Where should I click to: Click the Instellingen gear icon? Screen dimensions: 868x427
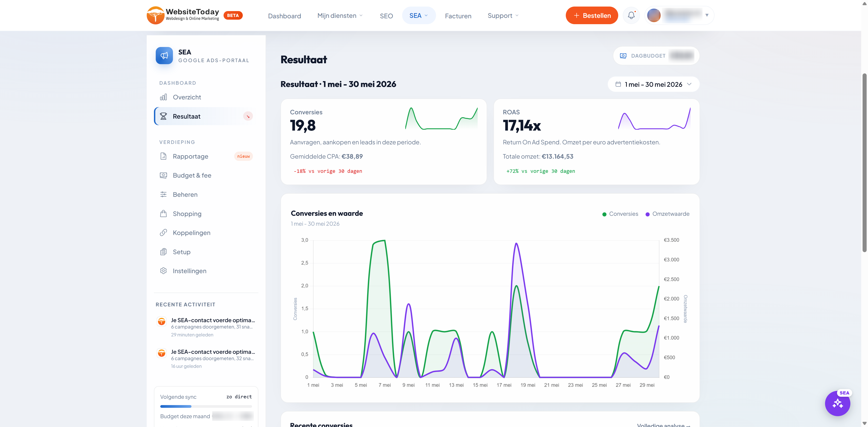pos(163,271)
